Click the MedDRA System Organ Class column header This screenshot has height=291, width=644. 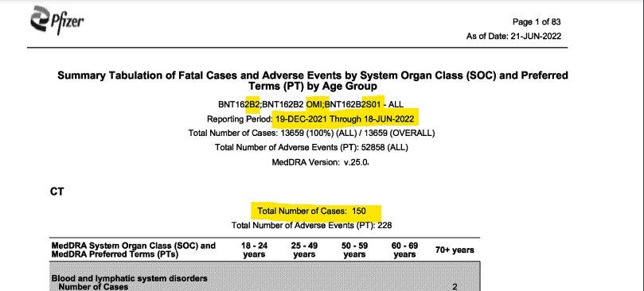tap(134, 250)
